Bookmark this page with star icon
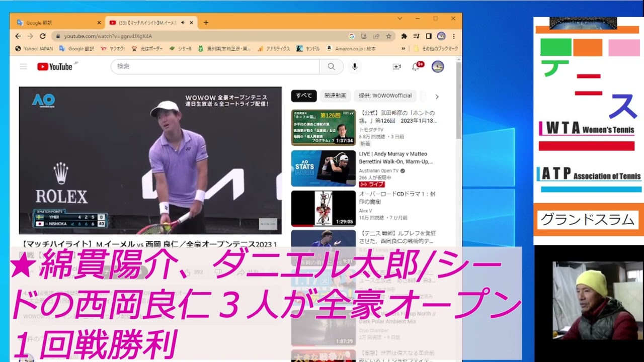644x362 pixels. pos(389,36)
